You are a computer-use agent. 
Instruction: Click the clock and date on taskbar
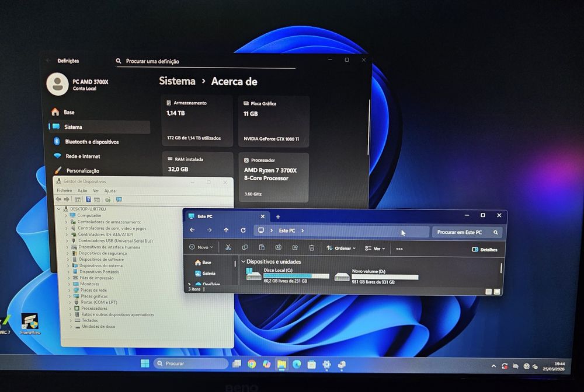[554, 366]
